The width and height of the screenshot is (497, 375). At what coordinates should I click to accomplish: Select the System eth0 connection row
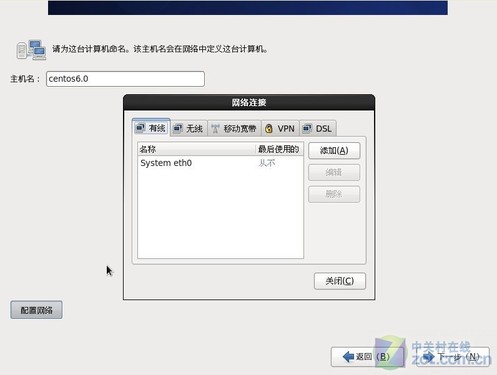point(220,163)
